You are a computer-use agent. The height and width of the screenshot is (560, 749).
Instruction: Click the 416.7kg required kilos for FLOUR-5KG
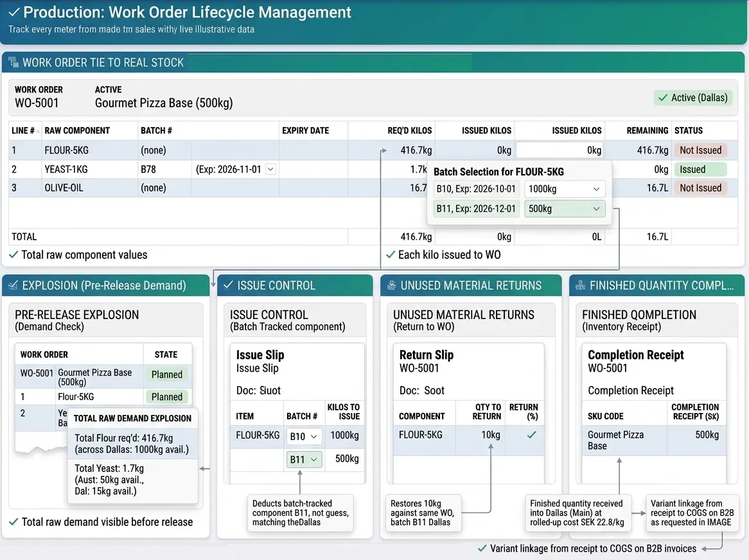pos(416,150)
